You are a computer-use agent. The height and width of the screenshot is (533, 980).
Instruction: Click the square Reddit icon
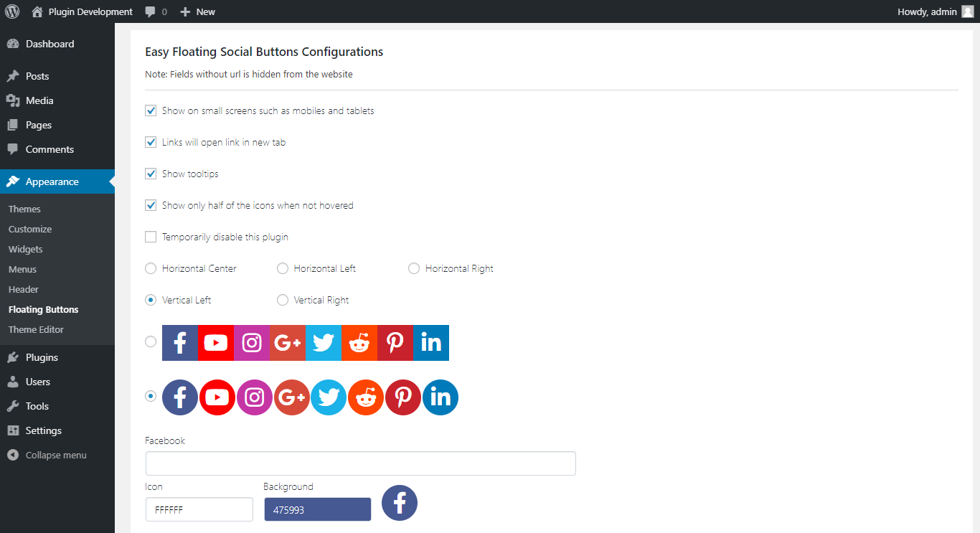pyautogui.click(x=359, y=343)
